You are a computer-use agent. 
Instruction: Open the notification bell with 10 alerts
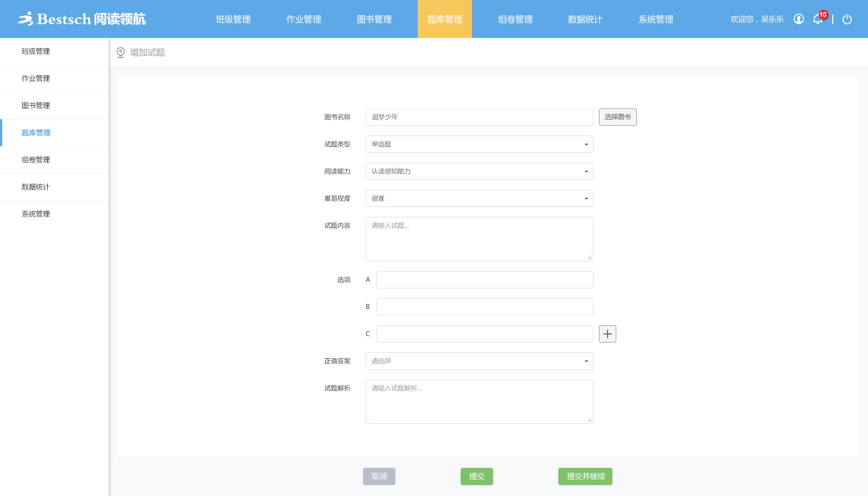[818, 20]
